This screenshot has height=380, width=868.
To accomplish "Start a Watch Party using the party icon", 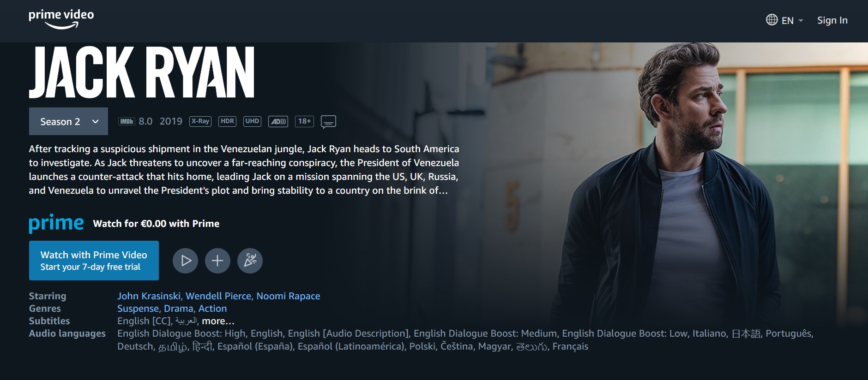I will (x=250, y=261).
